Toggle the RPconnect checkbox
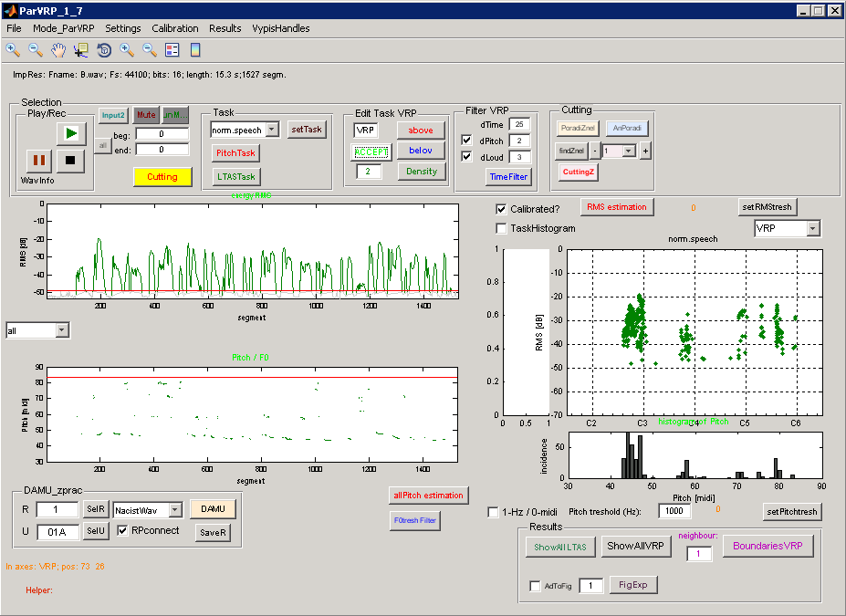 pyautogui.click(x=122, y=530)
